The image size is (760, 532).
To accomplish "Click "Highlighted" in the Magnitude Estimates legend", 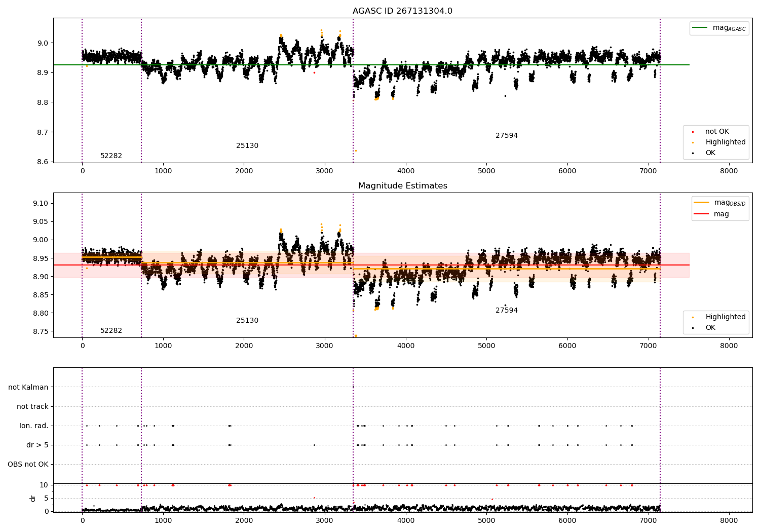I will [726, 317].
